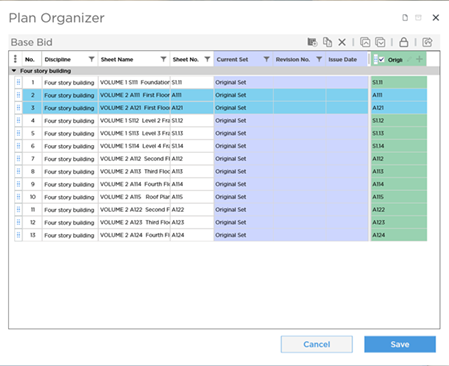The width and height of the screenshot is (449, 366).
Task: Click the drag handle of row 7
Action: [18, 159]
